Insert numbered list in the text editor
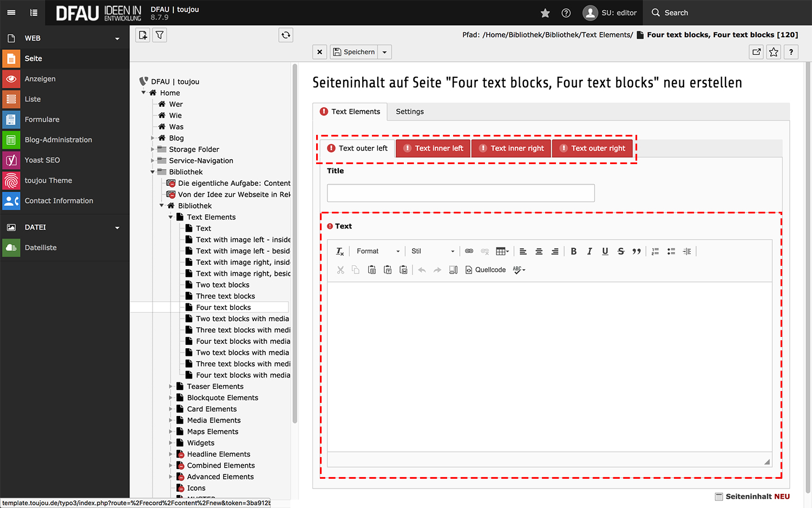Screen dimensions: 812x508 [655, 251]
